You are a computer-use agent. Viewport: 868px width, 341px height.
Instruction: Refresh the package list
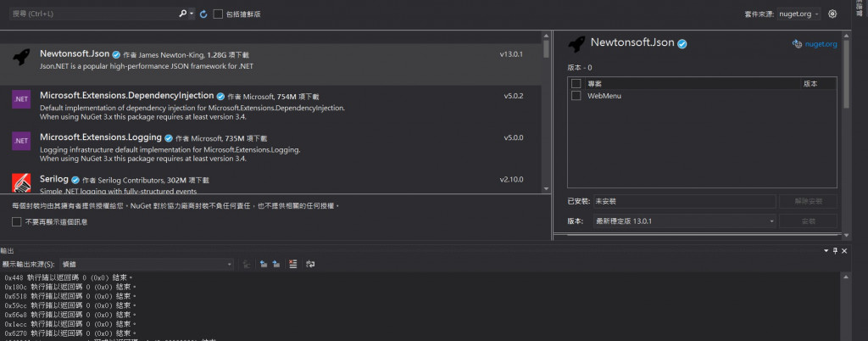point(203,14)
